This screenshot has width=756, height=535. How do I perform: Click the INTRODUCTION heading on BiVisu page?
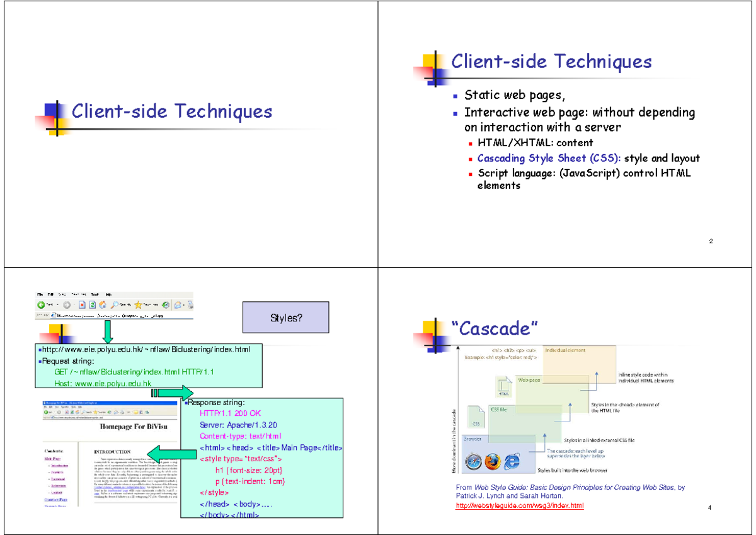click(x=112, y=452)
